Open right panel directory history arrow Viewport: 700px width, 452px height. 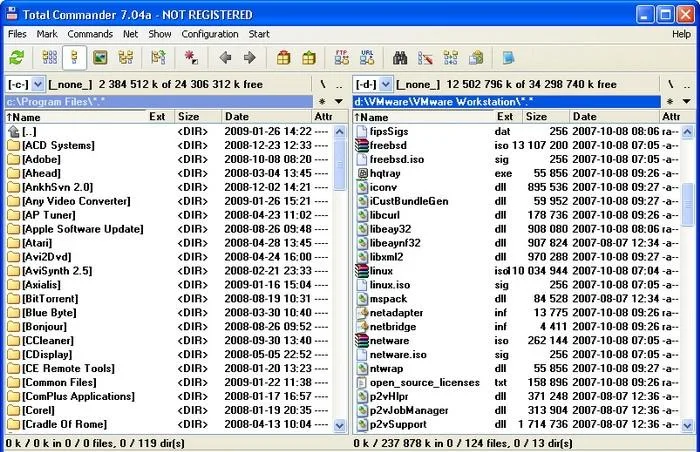687,101
